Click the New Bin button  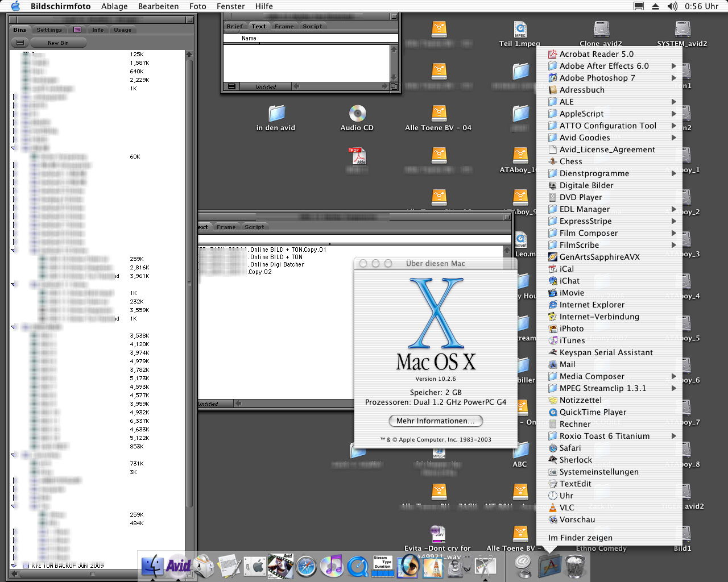tap(58, 43)
